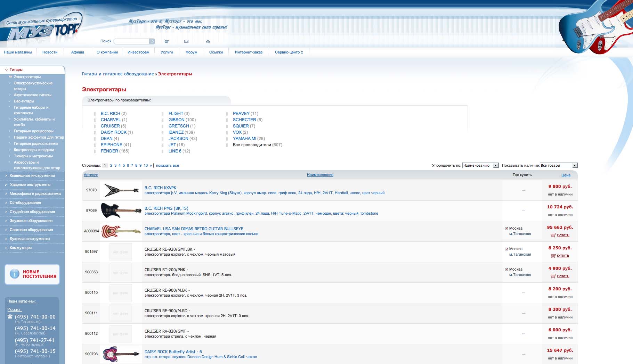633x364 pixels.
Task: Click м.Таганская in CHARVEL row
Action: coord(520,234)
